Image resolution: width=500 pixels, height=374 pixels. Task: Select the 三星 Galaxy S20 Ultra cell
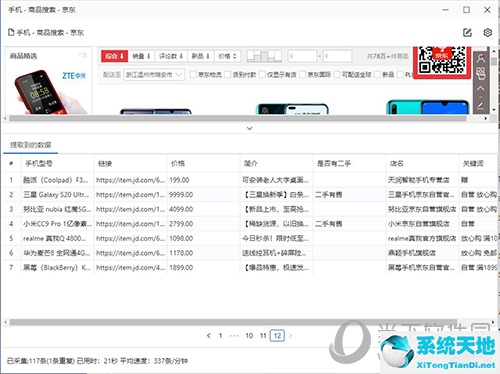[x=58, y=195]
